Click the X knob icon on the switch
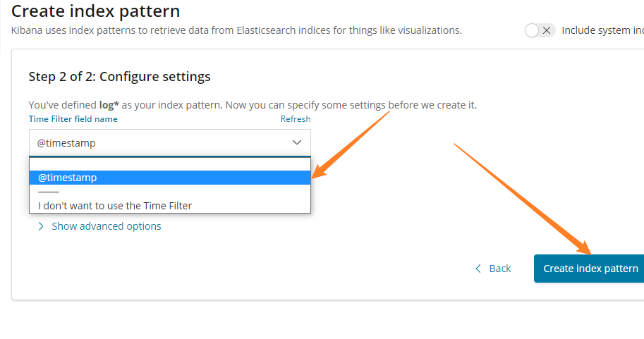Screen dimensions: 644x339 click(x=547, y=30)
